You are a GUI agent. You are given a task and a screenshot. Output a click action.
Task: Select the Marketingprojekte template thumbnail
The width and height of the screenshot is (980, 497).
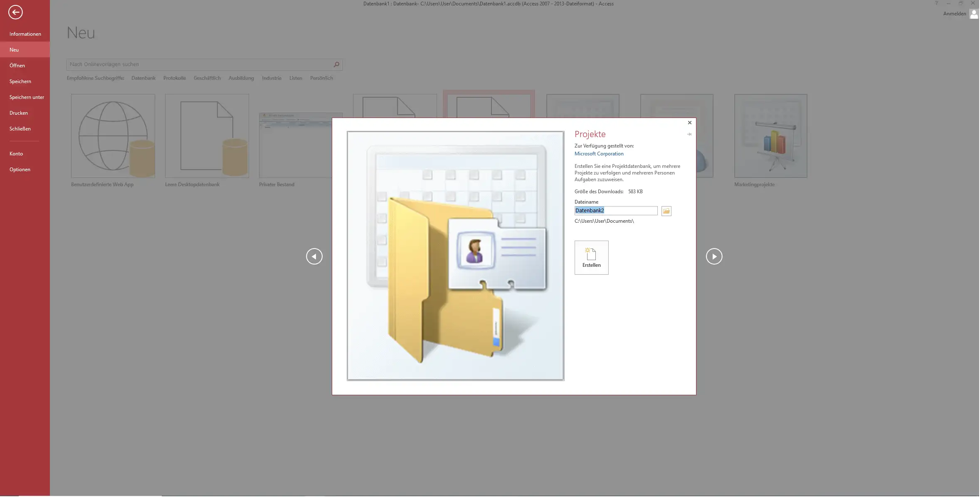(770, 136)
